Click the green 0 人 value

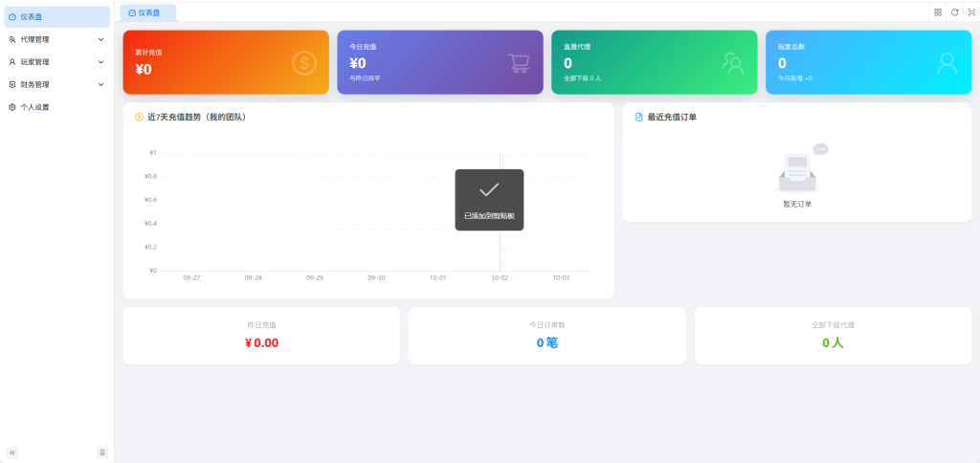(834, 343)
